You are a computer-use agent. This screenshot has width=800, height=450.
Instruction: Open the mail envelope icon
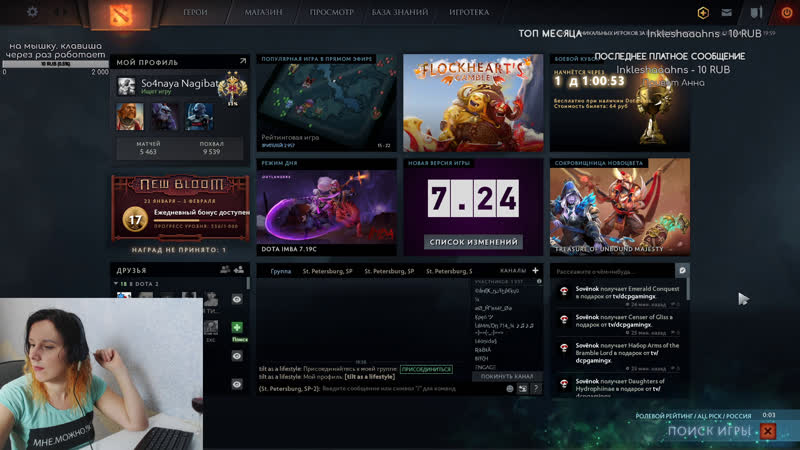tap(727, 13)
